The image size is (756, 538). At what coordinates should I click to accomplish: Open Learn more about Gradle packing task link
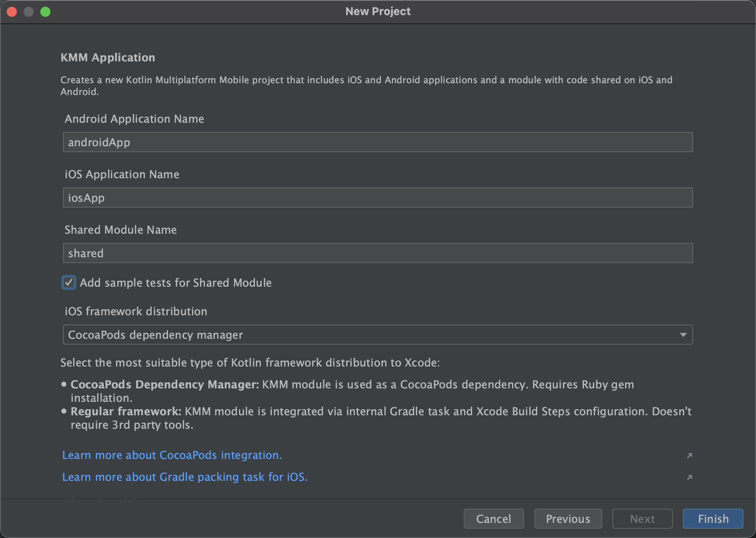185,477
